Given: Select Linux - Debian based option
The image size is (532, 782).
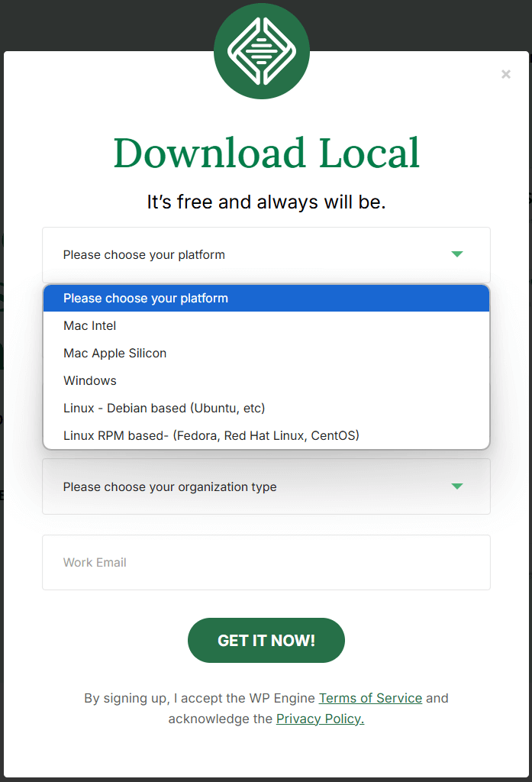Looking at the screenshot, I should coord(266,408).
